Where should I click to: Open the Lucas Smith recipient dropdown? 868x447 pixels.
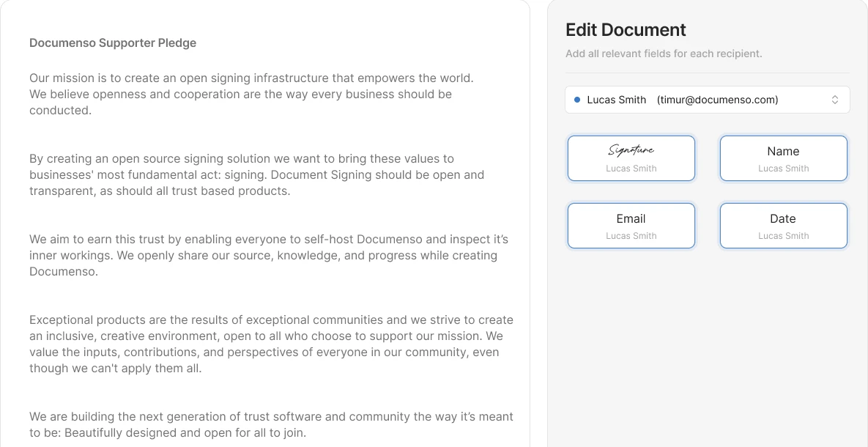(x=707, y=100)
